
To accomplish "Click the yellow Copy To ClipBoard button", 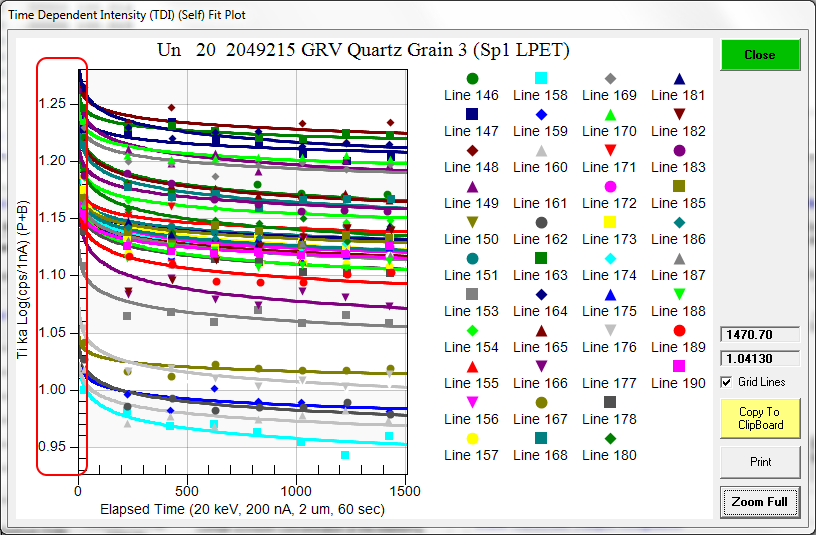I will tap(760, 418).
